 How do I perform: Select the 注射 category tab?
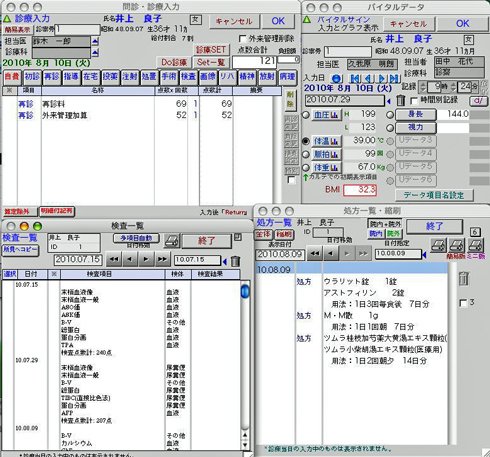coord(130,77)
